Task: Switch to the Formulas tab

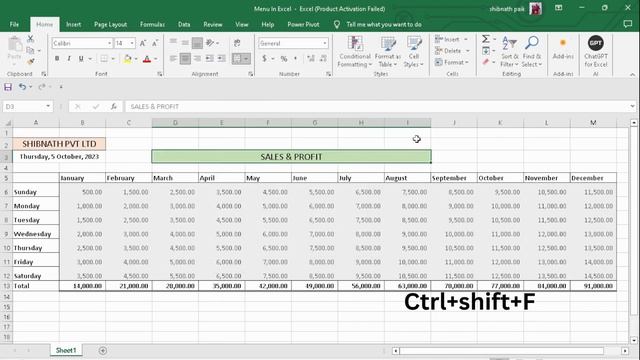Action: [x=152, y=24]
